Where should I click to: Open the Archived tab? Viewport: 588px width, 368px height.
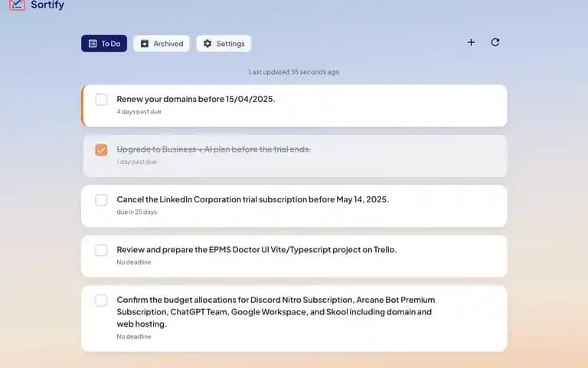(162, 44)
